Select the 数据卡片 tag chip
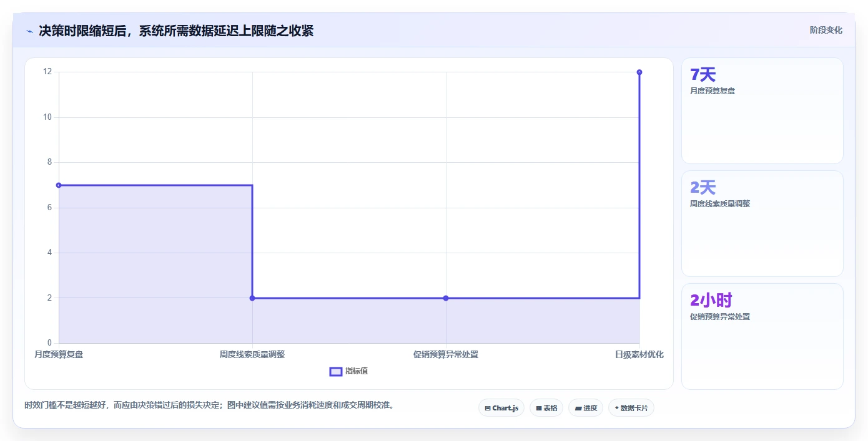 [631, 408]
